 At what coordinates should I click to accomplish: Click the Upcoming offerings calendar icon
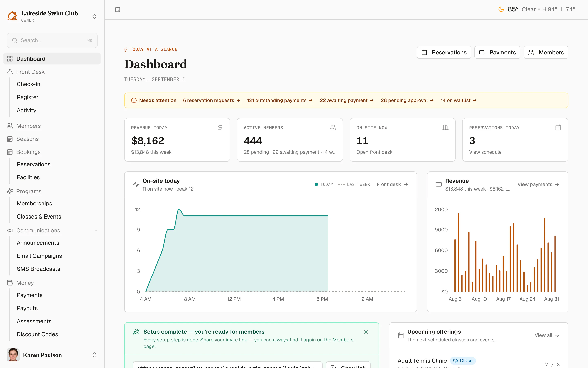point(401,335)
